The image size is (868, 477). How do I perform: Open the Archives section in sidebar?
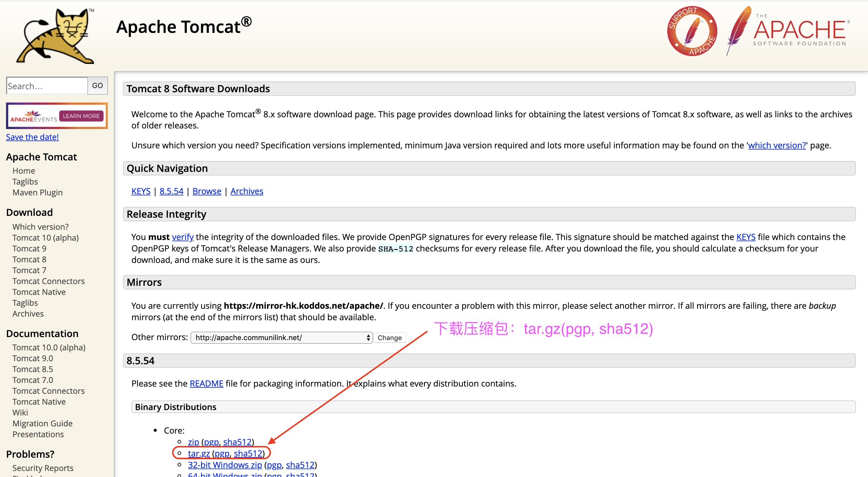[27, 313]
